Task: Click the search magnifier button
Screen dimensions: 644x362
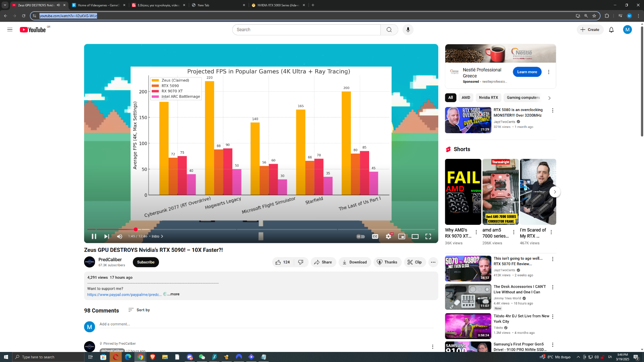Action: click(x=389, y=30)
